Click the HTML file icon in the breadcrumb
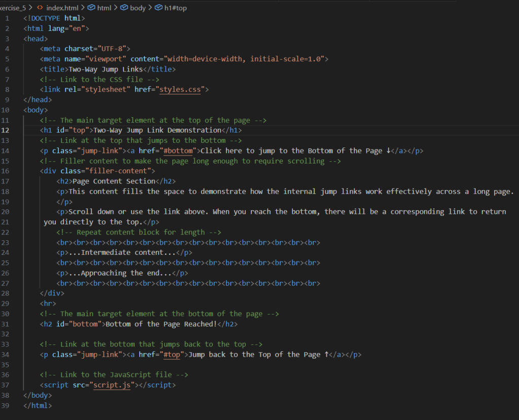 click(x=40, y=8)
